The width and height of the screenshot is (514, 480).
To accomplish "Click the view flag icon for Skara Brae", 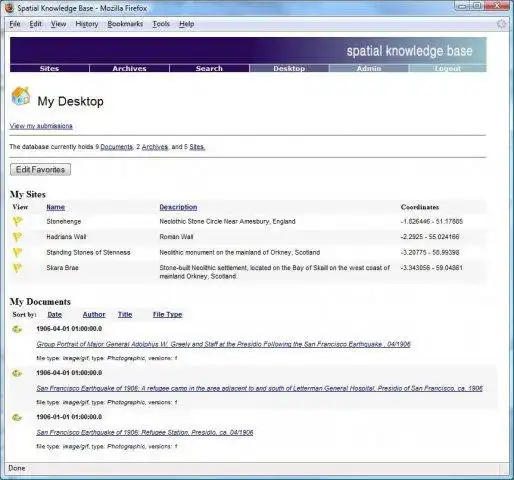I will click(x=17, y=268).
